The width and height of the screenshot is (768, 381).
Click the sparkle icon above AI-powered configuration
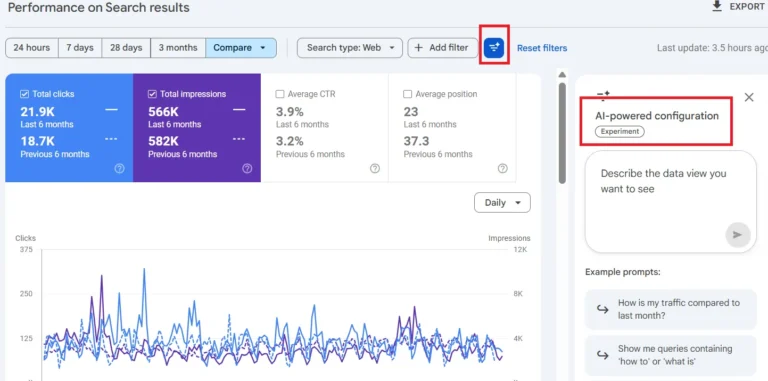point(603,95)
